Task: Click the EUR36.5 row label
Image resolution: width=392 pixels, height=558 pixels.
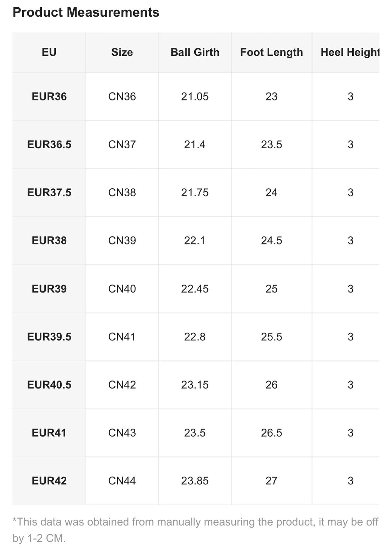Action: pos(49,144)
